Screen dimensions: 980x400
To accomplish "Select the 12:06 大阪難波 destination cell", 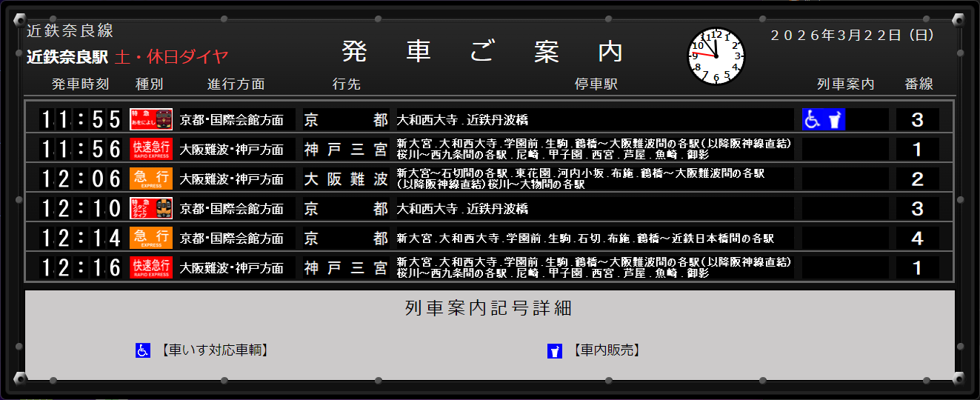I will tap(346, 179).
